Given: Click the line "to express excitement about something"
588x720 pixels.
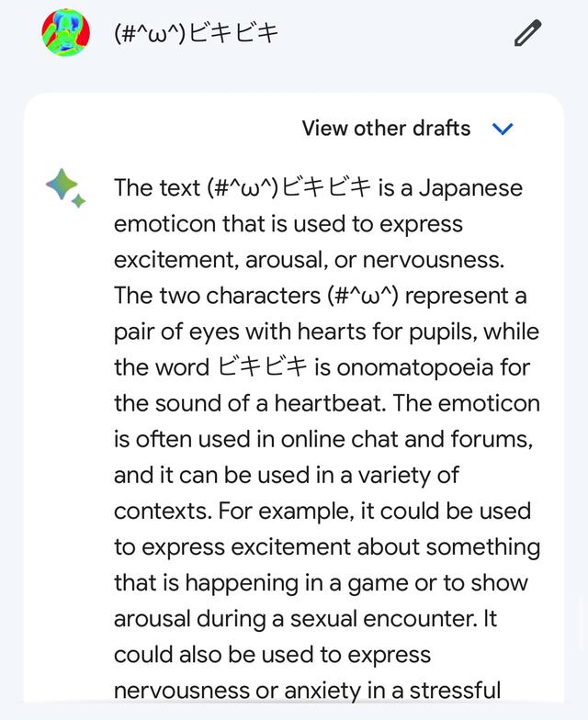Looking at the screenshot, I should tap(327, 547).
